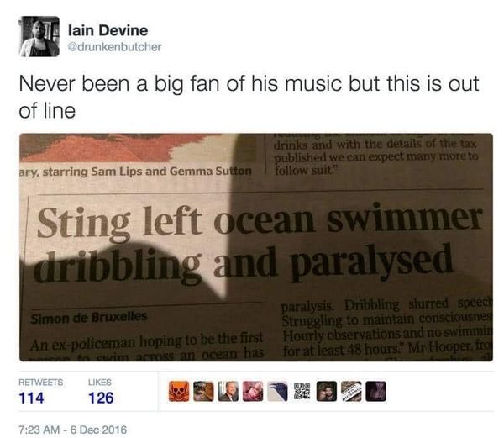Viewport: 504px width, 438px height.
Task: Click the last dark purple avatar
Action: click(376, 392)
